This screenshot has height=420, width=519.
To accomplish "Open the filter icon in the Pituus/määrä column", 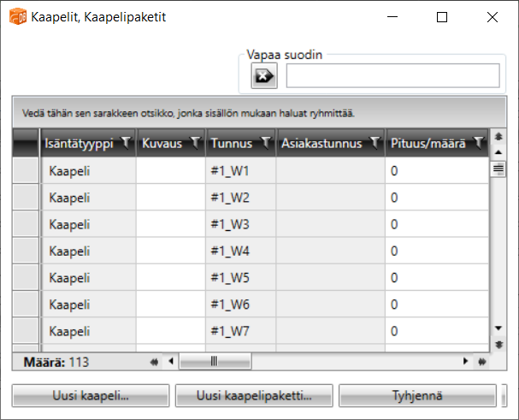I will pyautogui.click(x=478, y=143).
